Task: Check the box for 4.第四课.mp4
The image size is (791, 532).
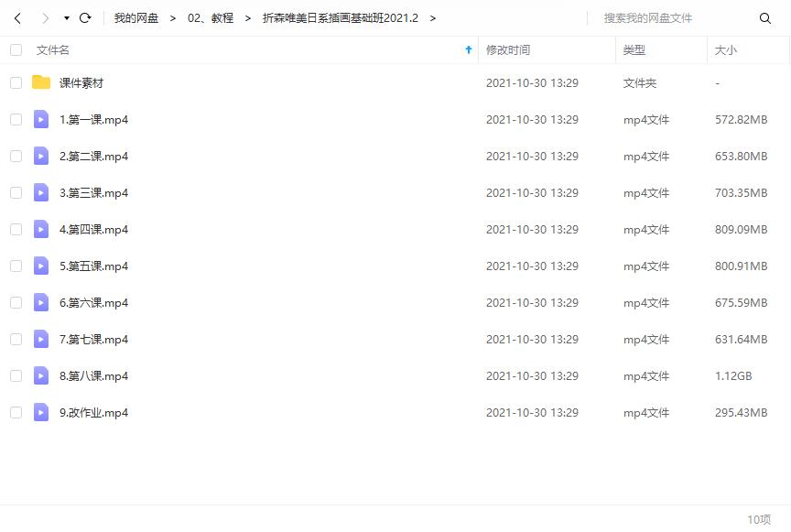Action: pos(16,229)
